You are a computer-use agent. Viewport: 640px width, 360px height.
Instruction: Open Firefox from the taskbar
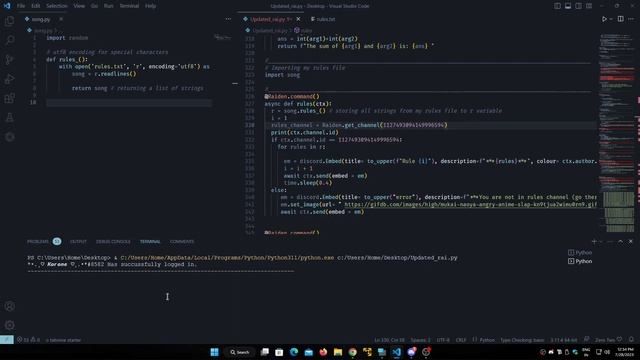click(323, 352)
